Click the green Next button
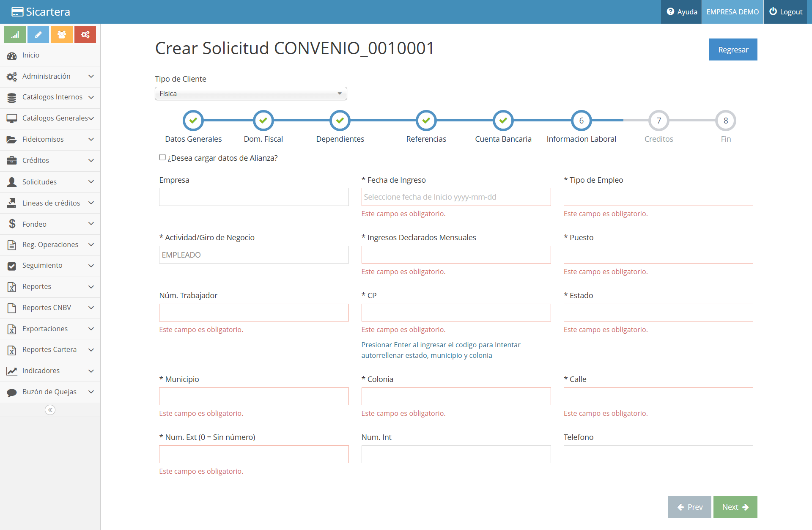 [735, 507]
